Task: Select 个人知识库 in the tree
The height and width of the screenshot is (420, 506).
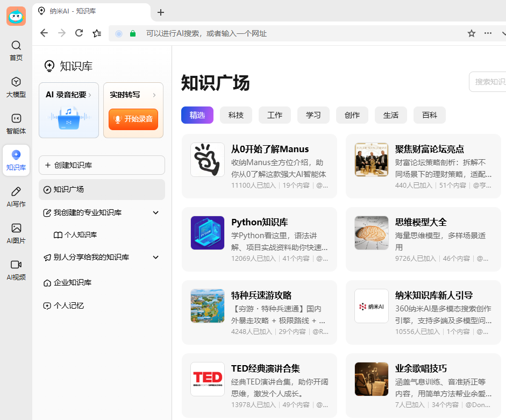Action: coord(80,235)
